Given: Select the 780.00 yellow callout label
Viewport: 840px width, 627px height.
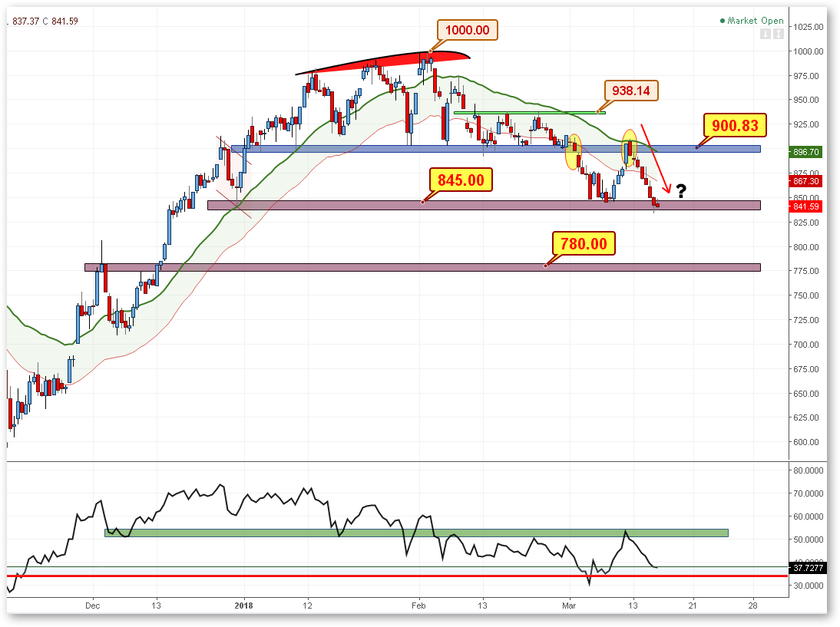Looking at the screenshot, I should coord(584,244).
